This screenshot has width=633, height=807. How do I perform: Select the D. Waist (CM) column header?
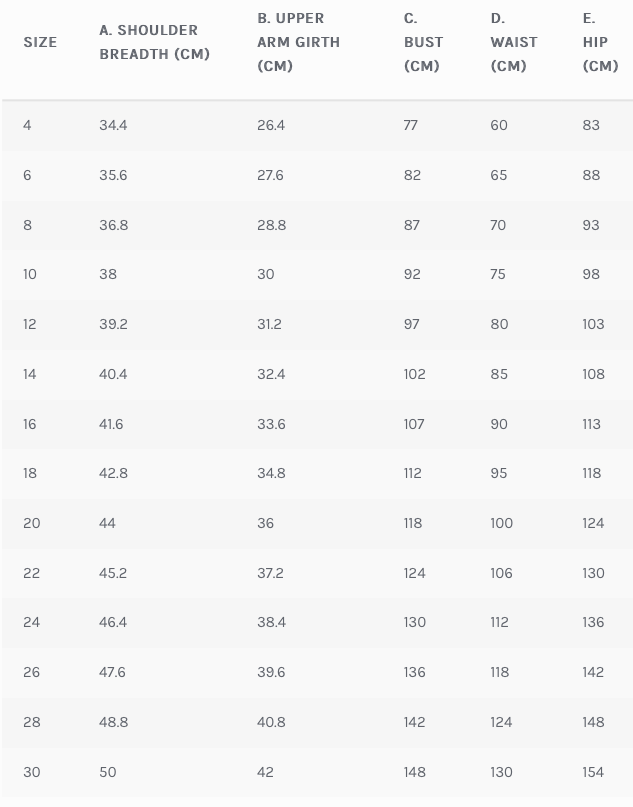[513, 42]
